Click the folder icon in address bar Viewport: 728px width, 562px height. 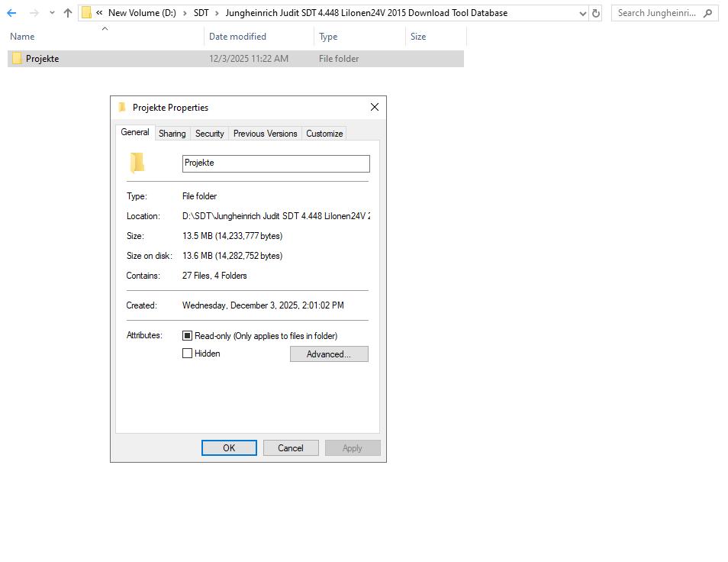(x=86, y=13)
